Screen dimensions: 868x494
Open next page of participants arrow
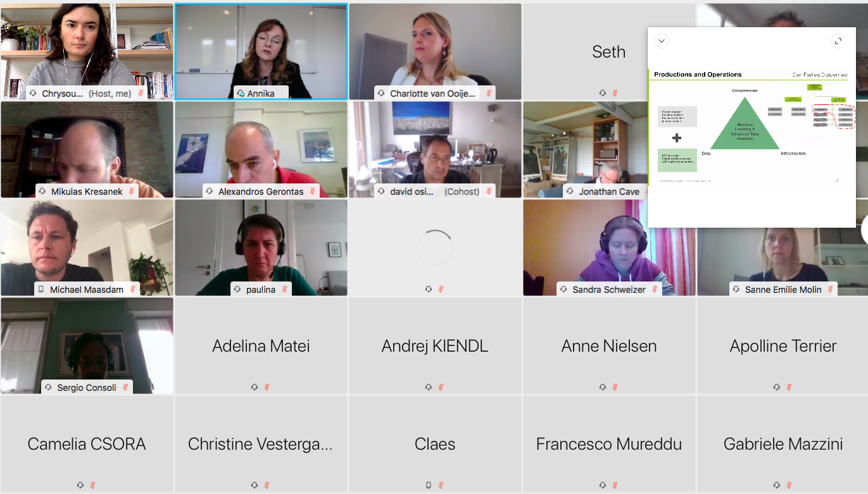[x=865, y=230]
